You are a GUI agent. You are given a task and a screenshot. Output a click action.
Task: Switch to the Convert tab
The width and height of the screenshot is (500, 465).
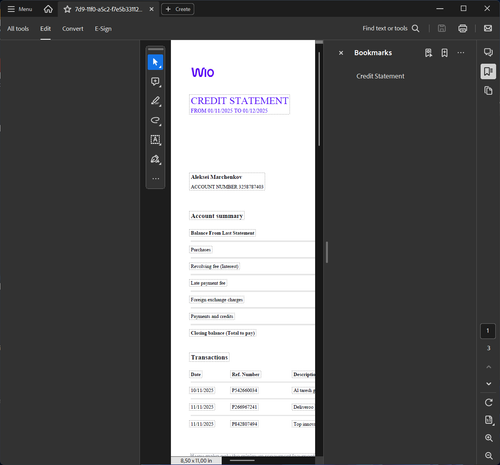(73, 29)
